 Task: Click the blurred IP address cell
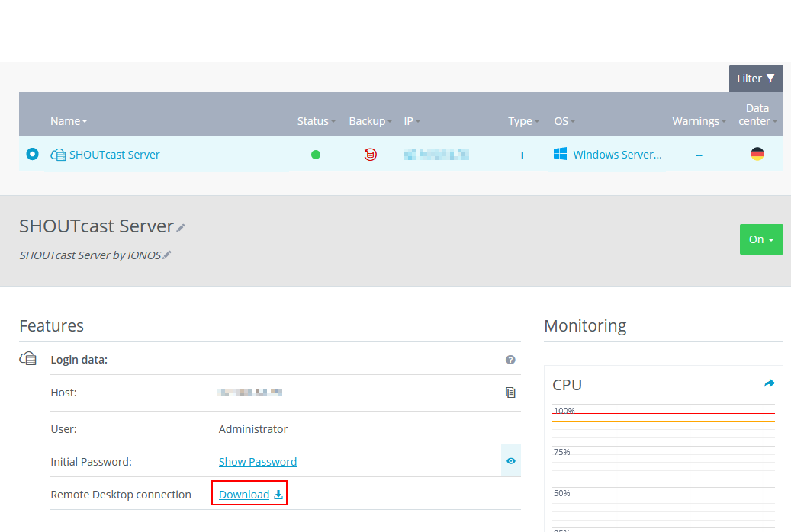click(x=436, y=154)
